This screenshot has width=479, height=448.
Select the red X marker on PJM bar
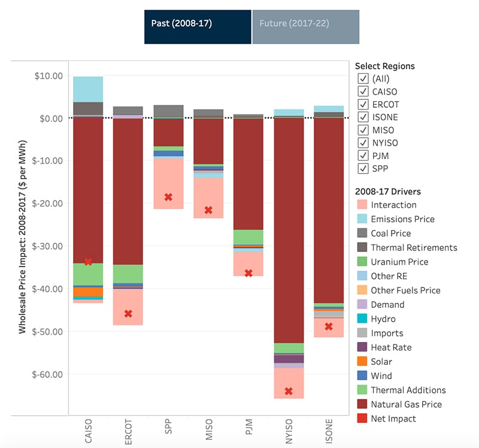point(248,273)
